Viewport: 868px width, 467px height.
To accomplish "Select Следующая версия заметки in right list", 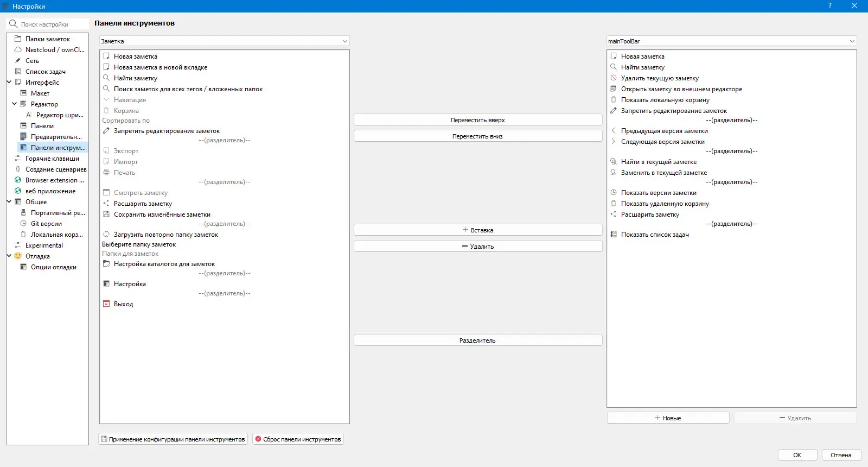I will 663,142.
